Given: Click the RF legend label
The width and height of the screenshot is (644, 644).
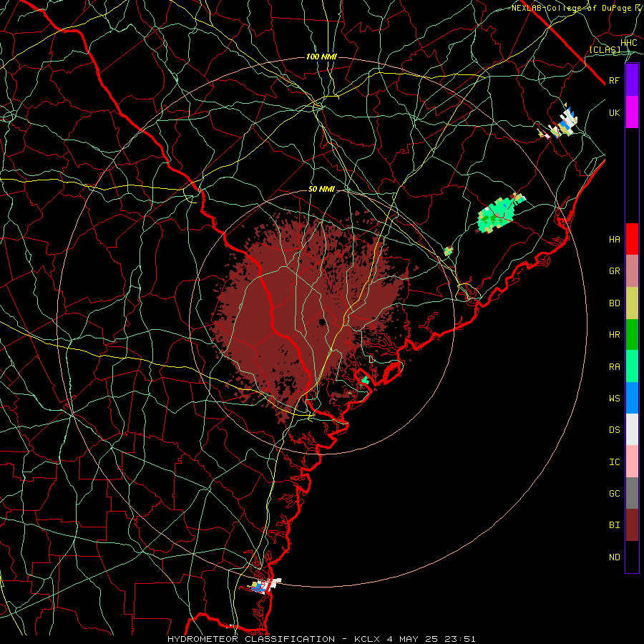Looking at the screenshot, I should [614, 80].
